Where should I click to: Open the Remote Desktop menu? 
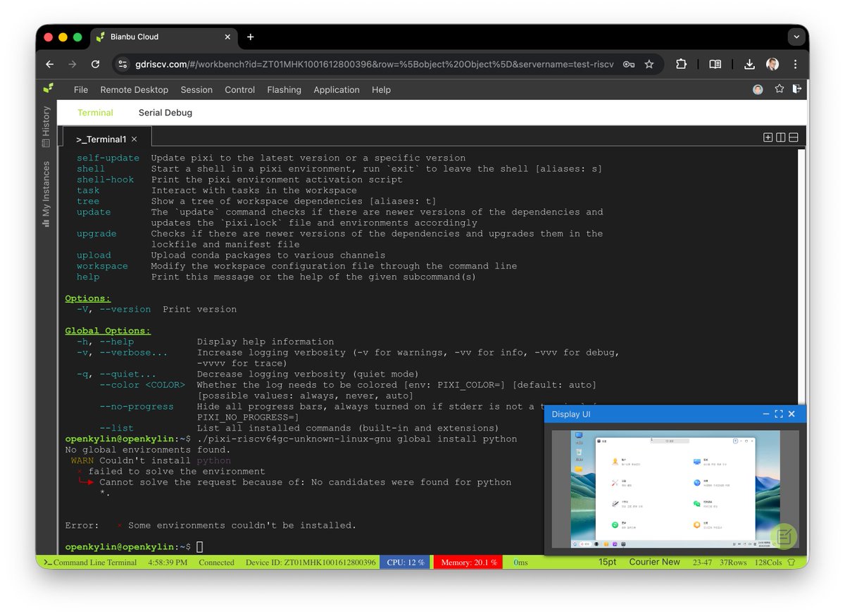click(x=134, y=89)
